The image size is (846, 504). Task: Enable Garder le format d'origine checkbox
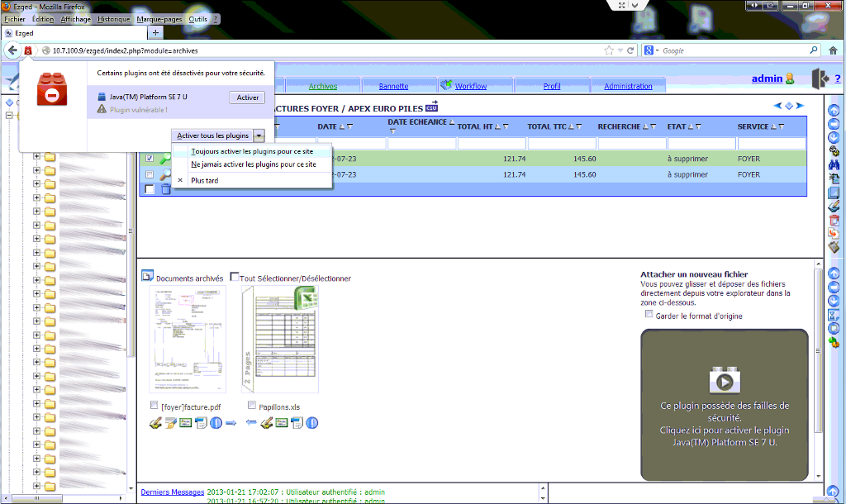point(649,315)
